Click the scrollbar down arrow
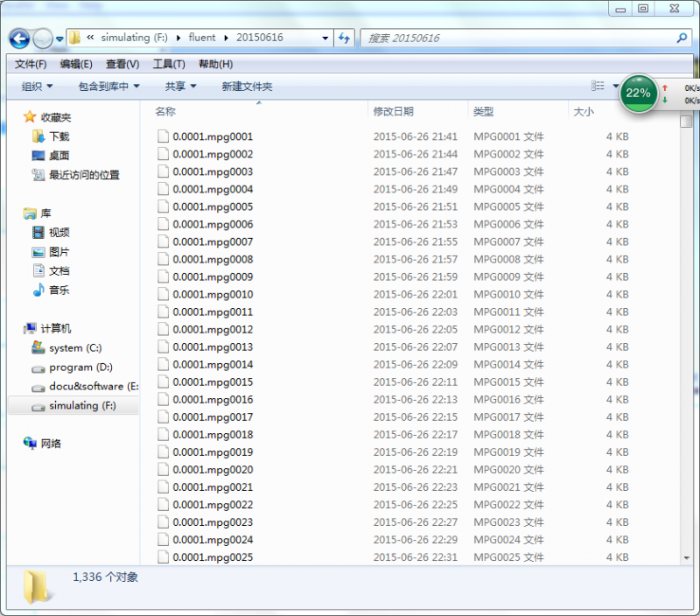Screen dimensions: 700x616 687,558
